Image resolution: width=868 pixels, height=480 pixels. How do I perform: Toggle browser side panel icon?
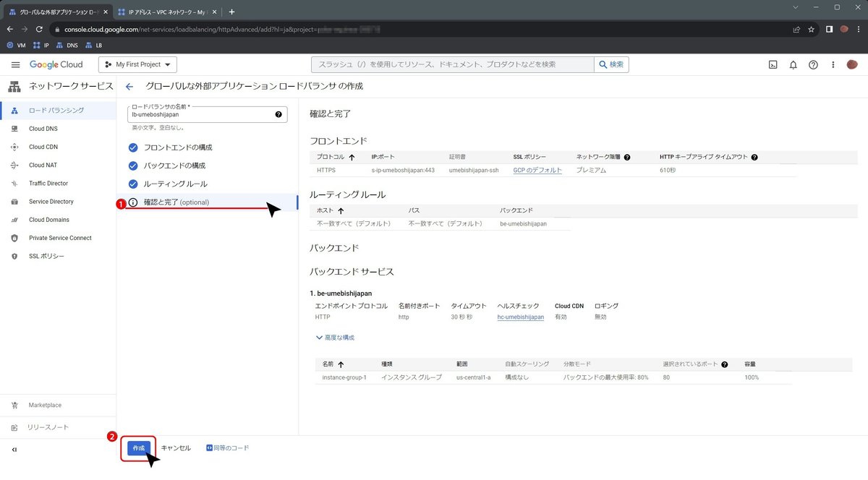(x=829, y=30)
